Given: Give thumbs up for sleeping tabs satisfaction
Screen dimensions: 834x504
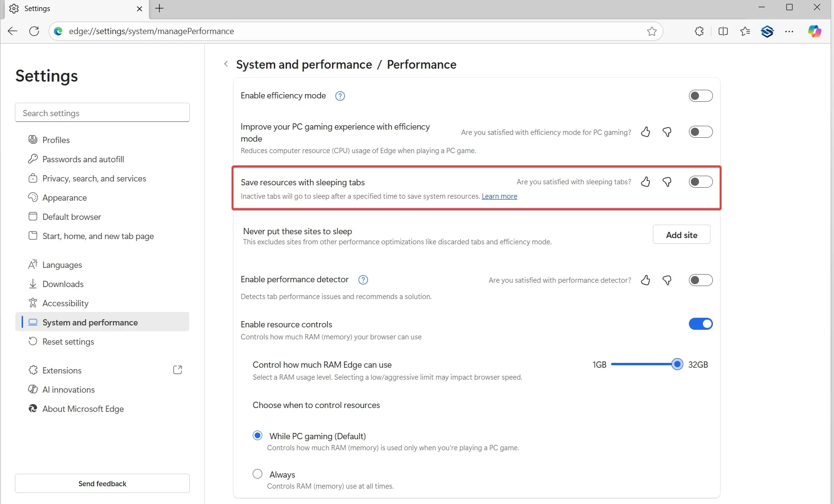Looking at the screenshot, I should click(645, 182).
